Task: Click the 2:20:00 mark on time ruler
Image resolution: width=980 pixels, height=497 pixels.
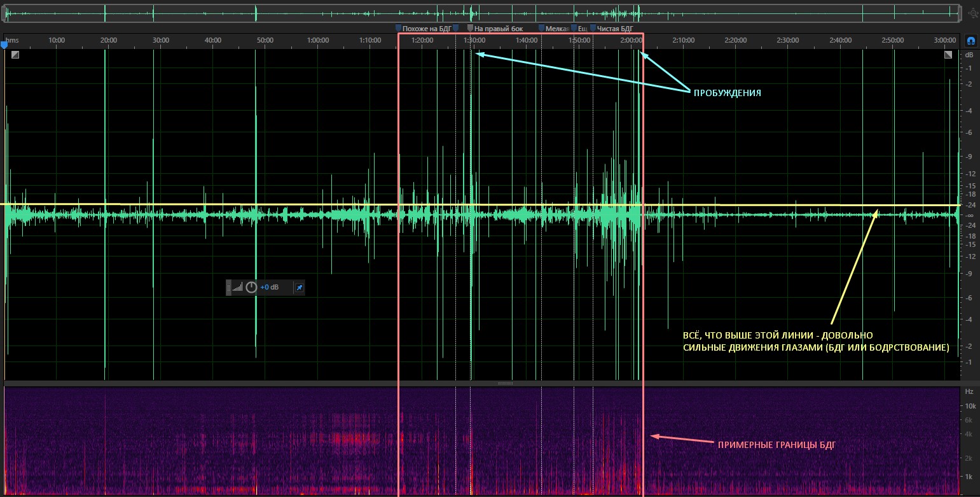Action: 736,40
